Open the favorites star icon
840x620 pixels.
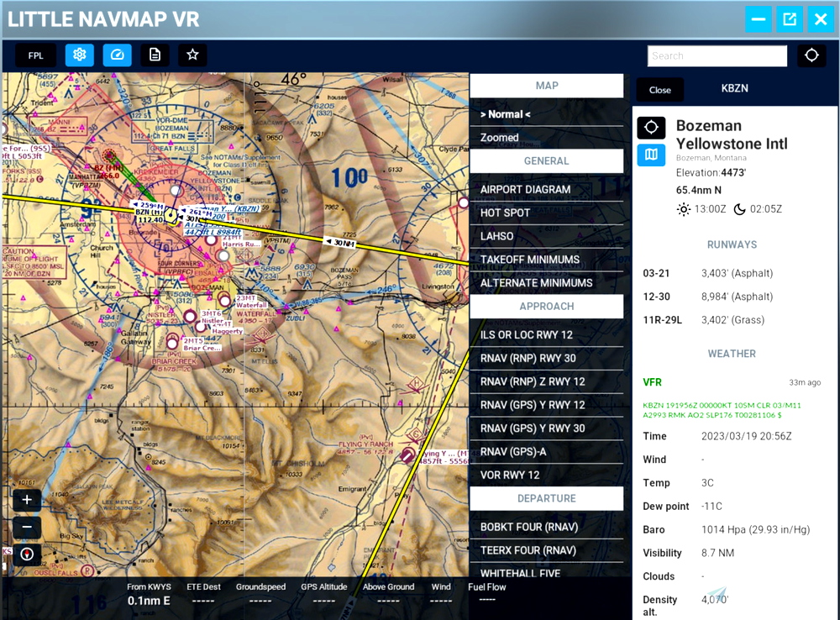point(192,55)
